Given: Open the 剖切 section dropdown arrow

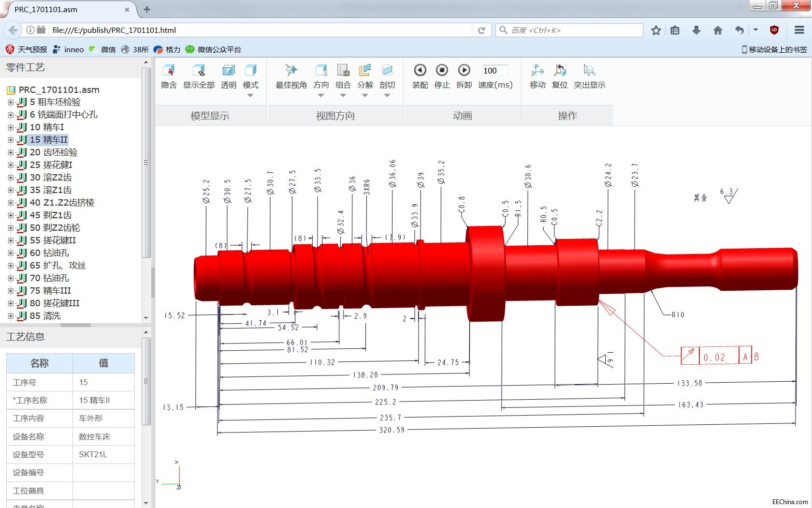Looking at the screenshot, I should (387, 96).
